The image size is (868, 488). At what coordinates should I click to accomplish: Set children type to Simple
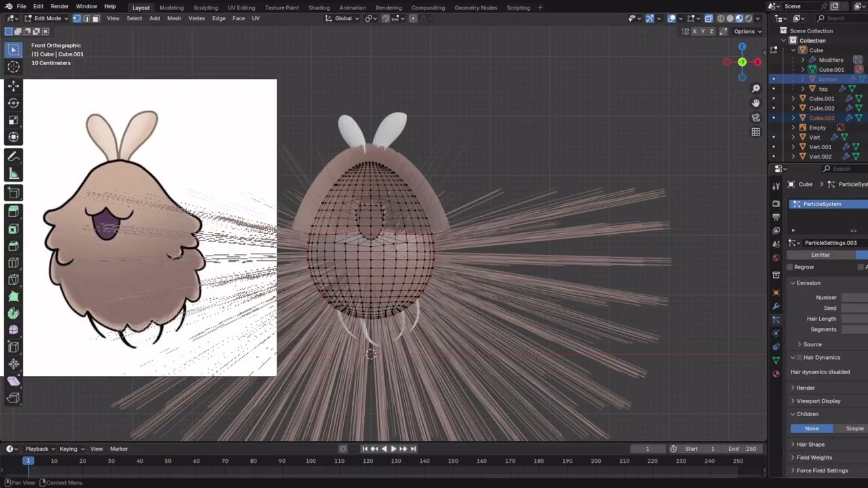854,428
